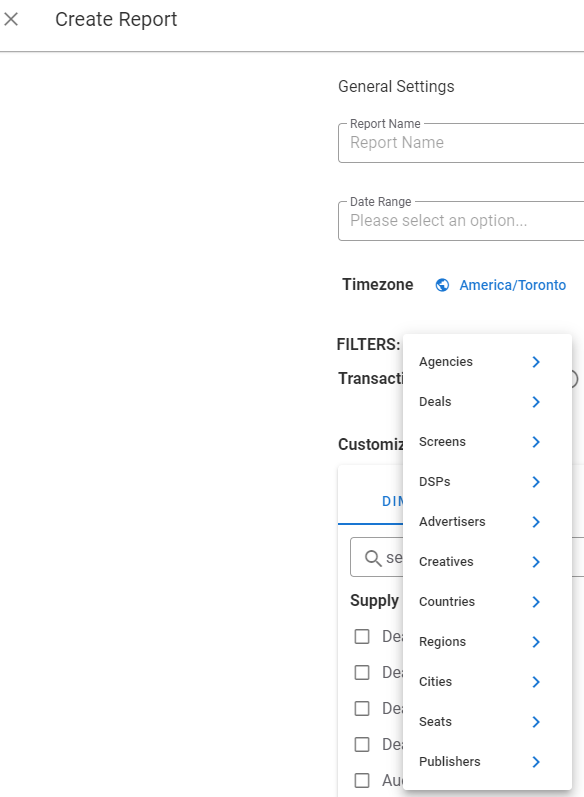Click the magnifier icon in search box

pyautogui.click(x=373, y=558)
